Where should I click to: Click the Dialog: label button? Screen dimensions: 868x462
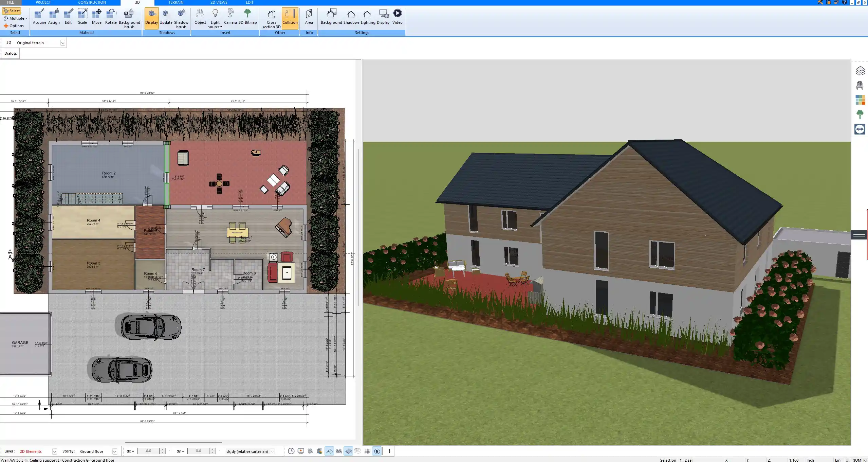(11, 53)
